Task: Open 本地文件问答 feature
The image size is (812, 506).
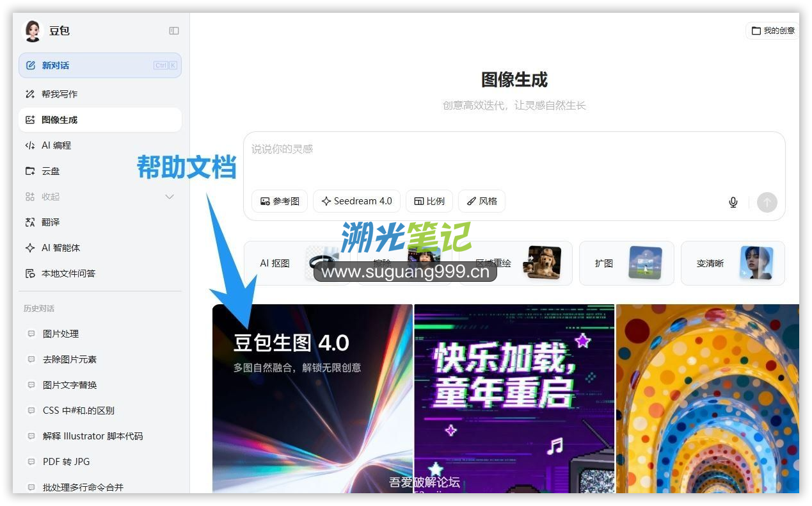Action: pos(68,273)
